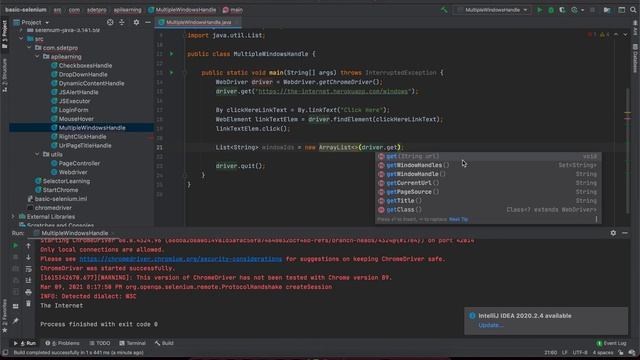Select the StartChrome class
Viewport: 640px width, 360px height.
click(60, 190)
